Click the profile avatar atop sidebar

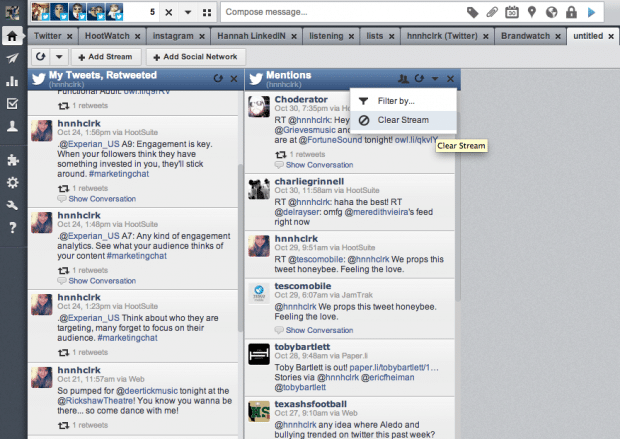[x=12, y=11]
